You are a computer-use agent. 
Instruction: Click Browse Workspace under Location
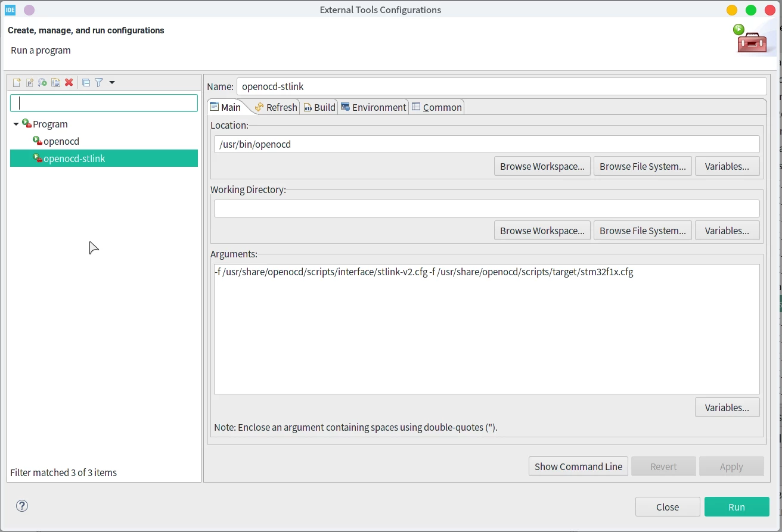542,166
